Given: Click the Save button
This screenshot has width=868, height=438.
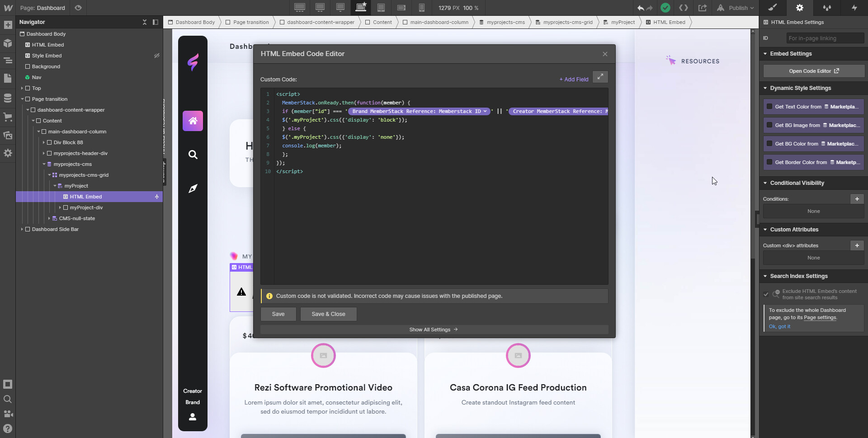Looking at the screenshot, I should pos(278,314).
